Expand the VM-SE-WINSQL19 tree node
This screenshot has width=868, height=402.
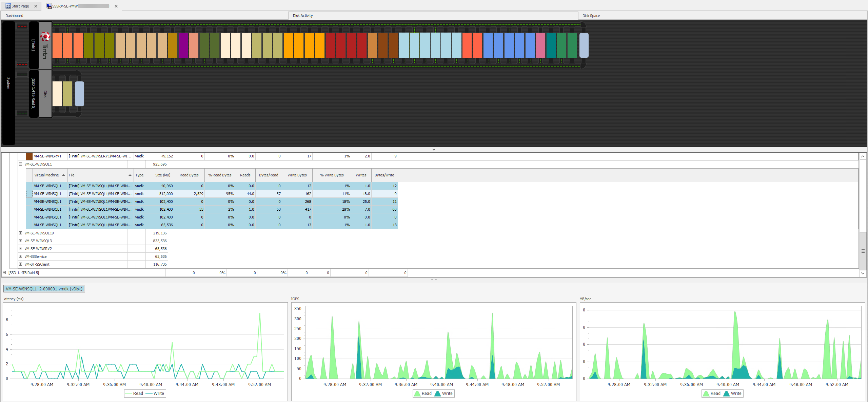[20, 233]
